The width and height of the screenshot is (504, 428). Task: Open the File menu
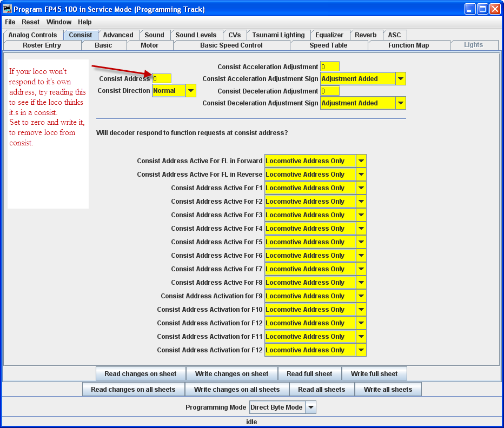click(x=10, y=22)
